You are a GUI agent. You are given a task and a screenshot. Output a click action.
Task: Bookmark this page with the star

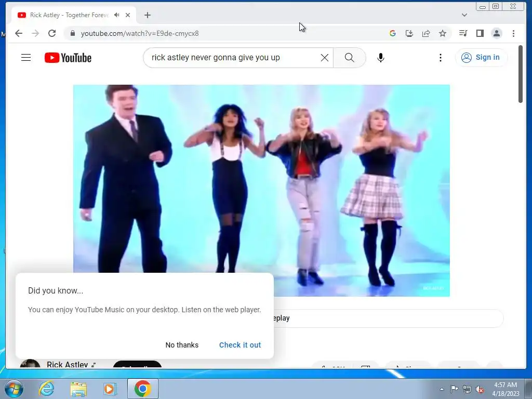click(x=443, y=33)
